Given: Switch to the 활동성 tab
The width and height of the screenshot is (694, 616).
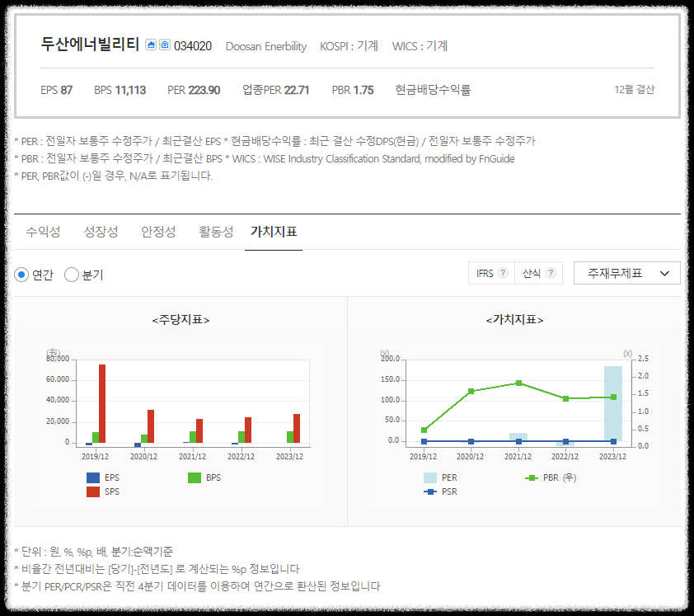Looking at the screenshot, I should [216, 232].
